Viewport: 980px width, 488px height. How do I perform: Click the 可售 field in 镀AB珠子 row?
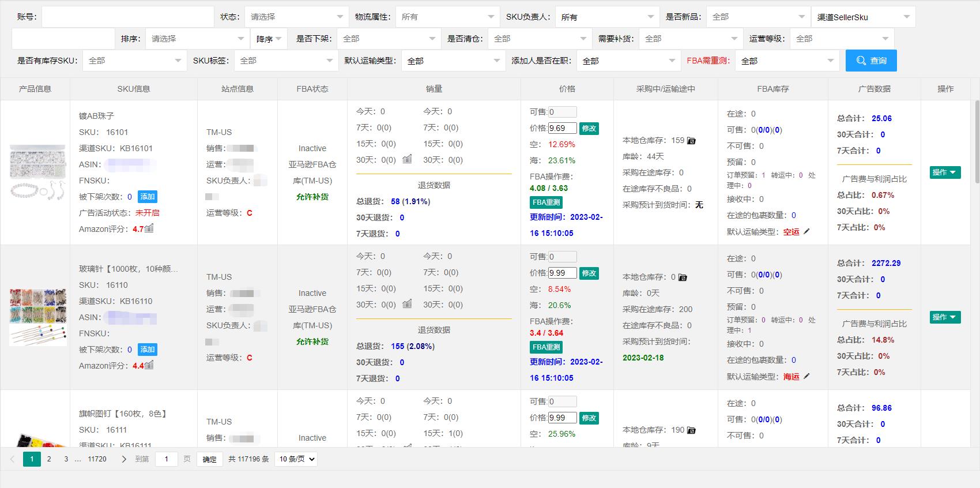click(x=562, y=112)
